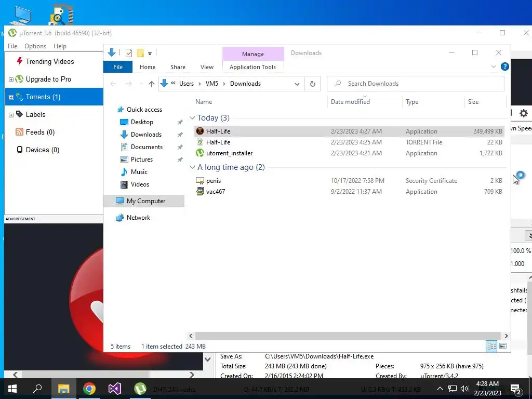Open File Explorer from the taskbar
532x399 pixels.
(63, 389)
